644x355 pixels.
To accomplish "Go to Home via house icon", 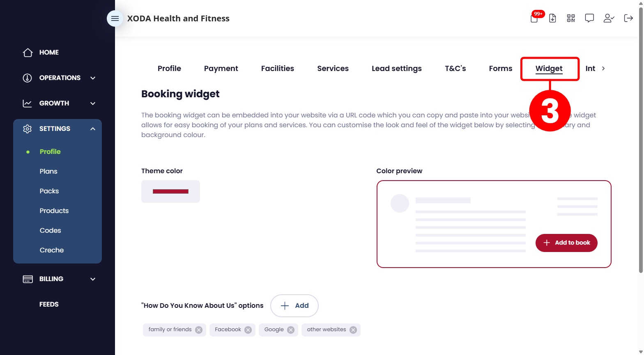I will click(28, 53).
